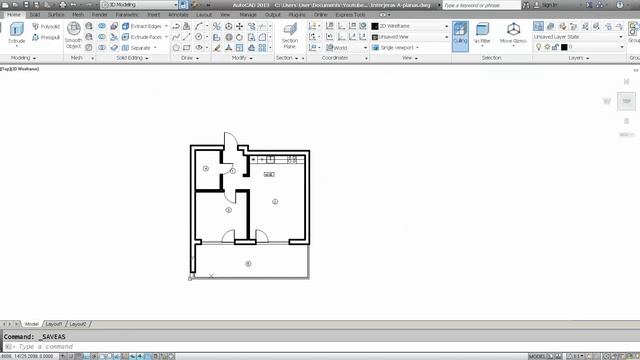
Task: Expand the Modeling panel
Action: point(22,58)
